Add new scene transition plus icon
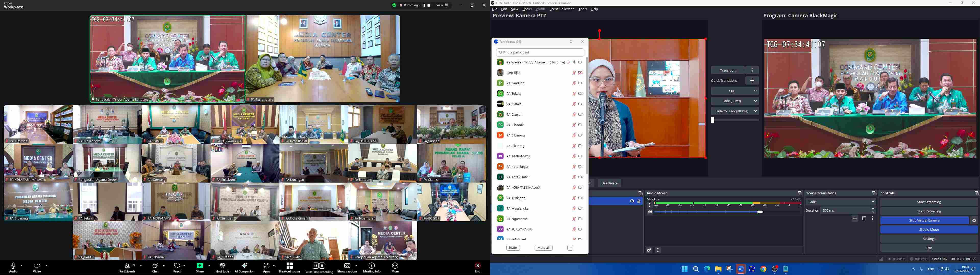The height and width of the screenshot is (275, 980). (x=855, y=219)
